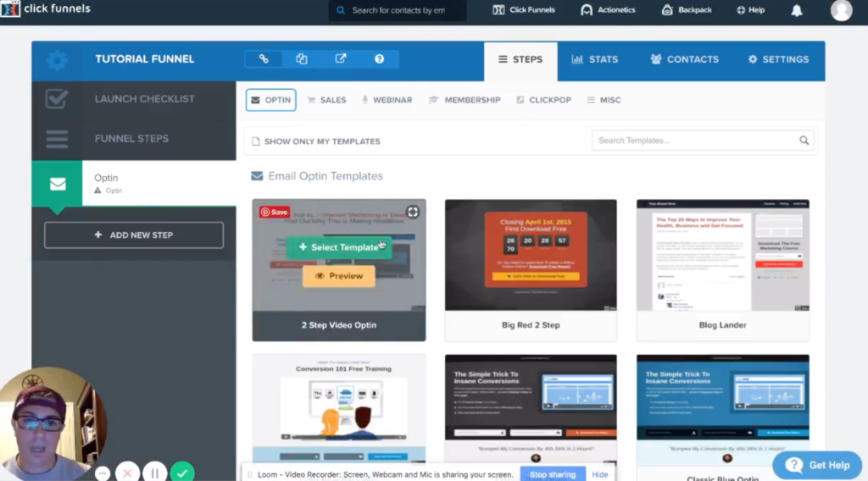
Task: Select the Sales template category
Action: [327, 100]
